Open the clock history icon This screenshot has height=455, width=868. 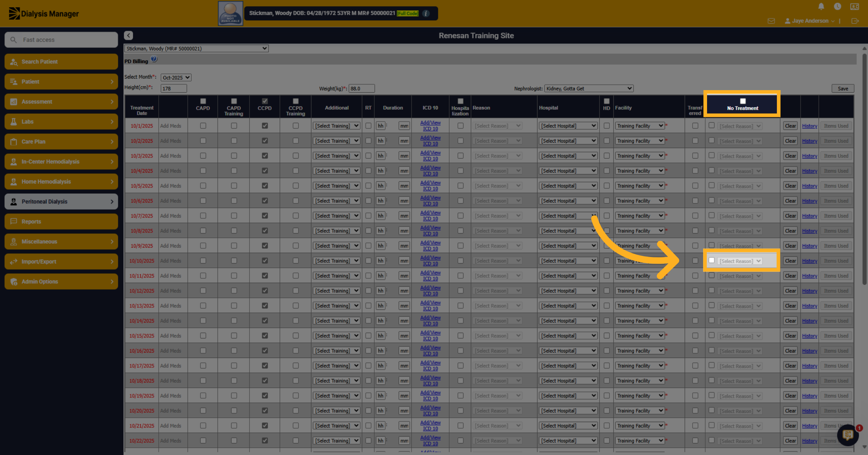tap(837, 7)
